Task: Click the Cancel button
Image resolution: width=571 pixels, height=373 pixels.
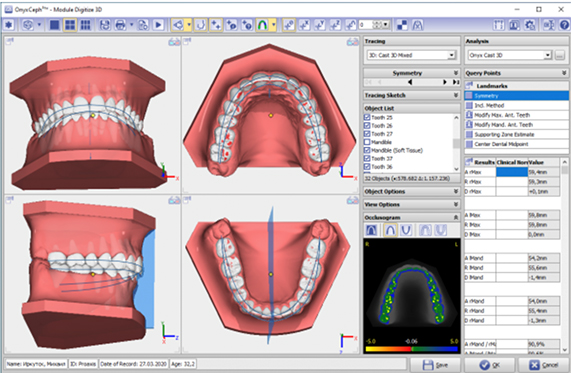Action: click(543, 365)
